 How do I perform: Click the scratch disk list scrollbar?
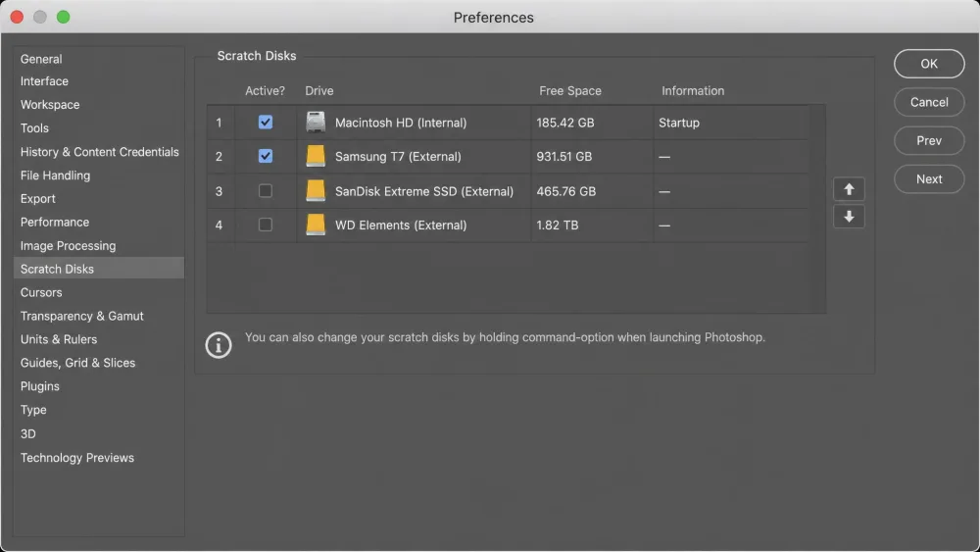click(817, 209)
